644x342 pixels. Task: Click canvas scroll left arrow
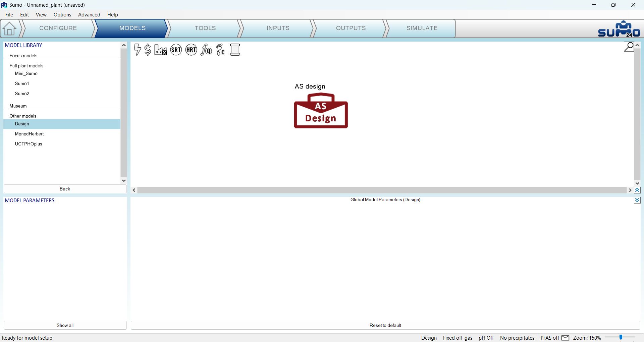pos(134,190)
